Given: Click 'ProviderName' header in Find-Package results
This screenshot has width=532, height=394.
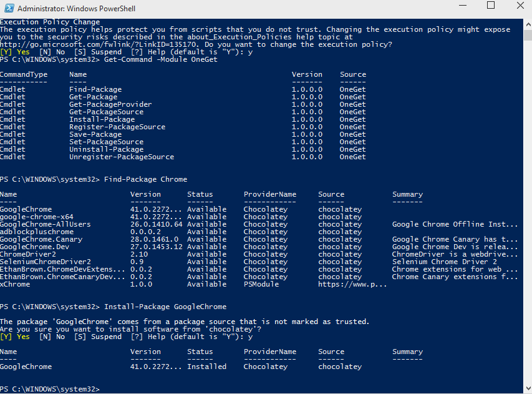Looking at the screenshot, I should click(269, 194).
